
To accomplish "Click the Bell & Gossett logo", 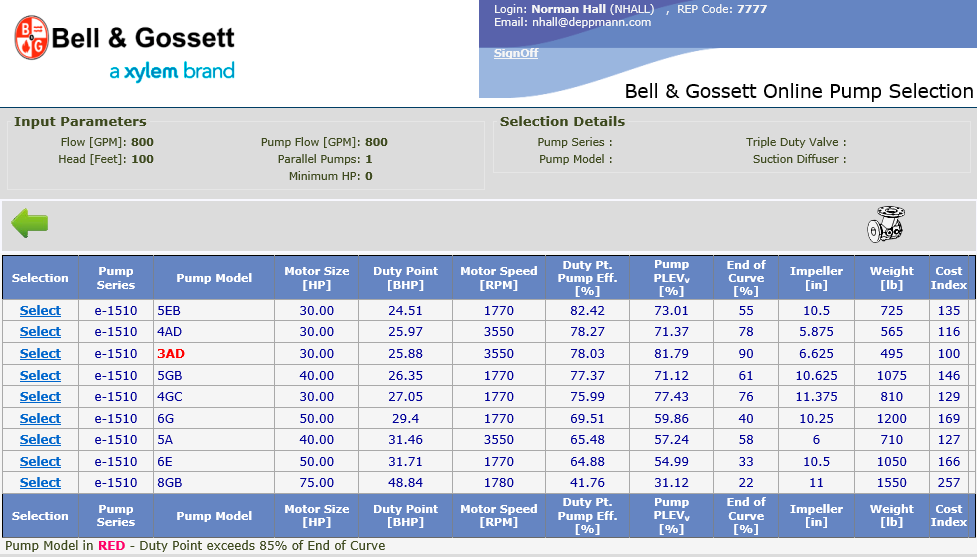I will click(x=125, y=50).
